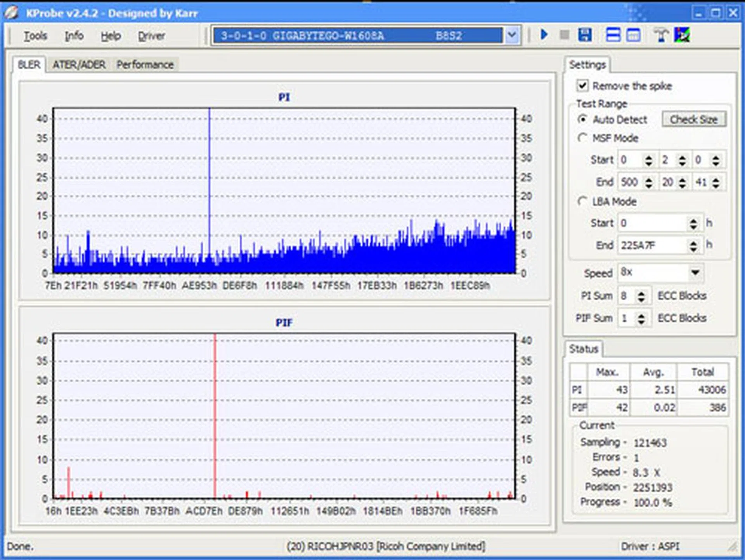The image size is (745, 560).
Task: Adjust the PI Sum ECC blocks stepper
Action: 641,296
